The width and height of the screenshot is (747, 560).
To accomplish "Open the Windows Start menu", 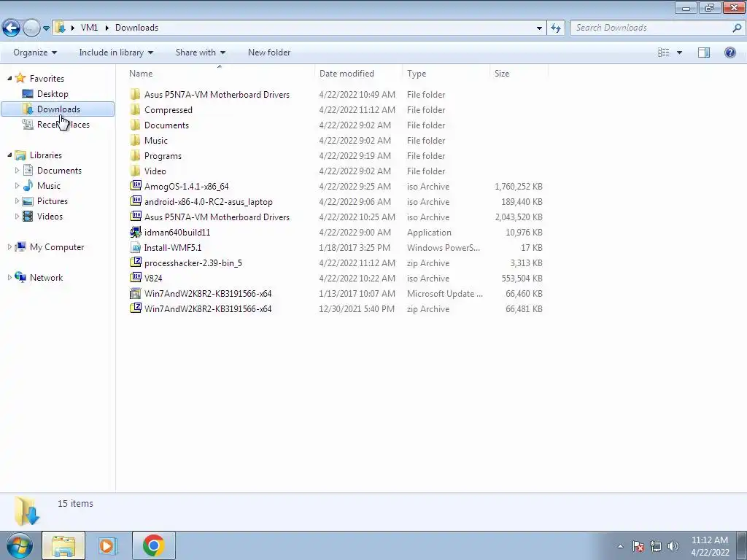I will point(19,545).
